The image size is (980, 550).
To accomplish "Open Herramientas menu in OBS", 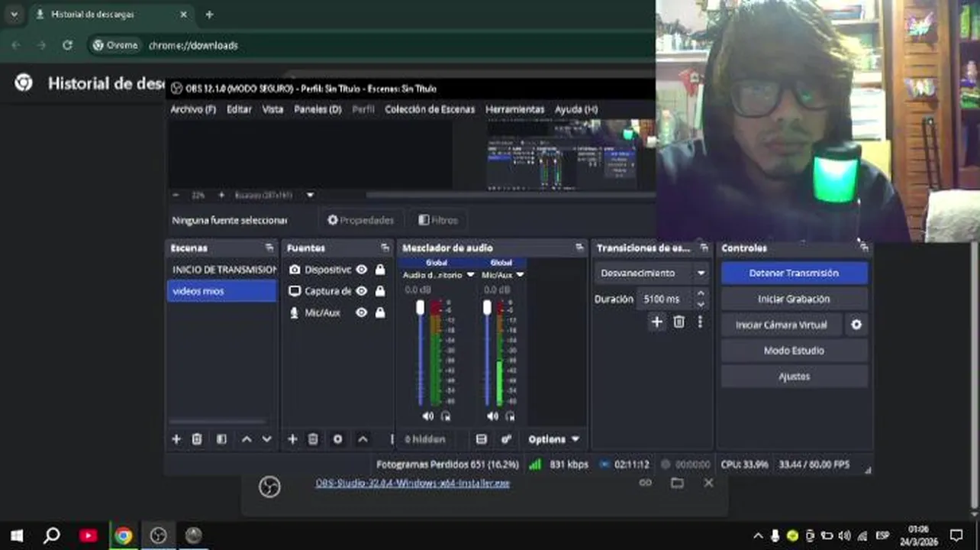I will (x=515, y=109).
